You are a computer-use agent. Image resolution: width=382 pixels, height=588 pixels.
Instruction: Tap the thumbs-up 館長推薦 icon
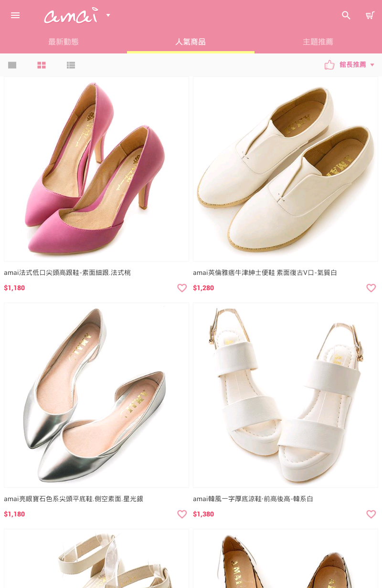coord(329,65)
